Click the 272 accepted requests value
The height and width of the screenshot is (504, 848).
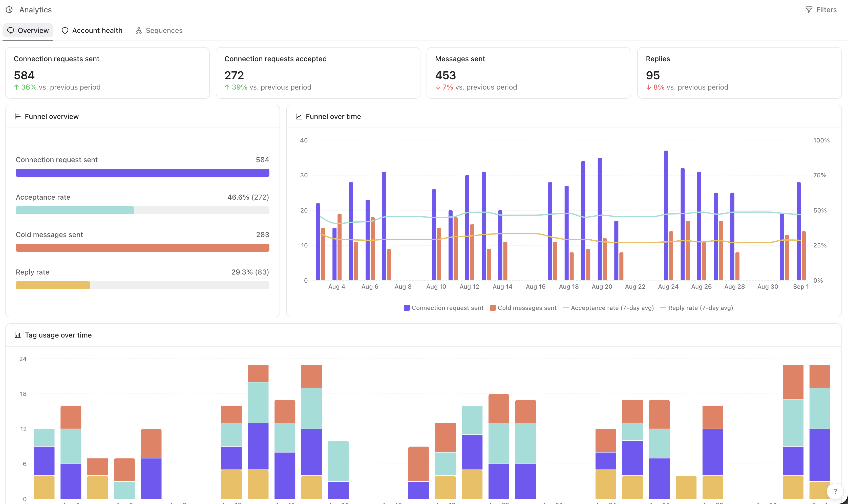point(234,75)
